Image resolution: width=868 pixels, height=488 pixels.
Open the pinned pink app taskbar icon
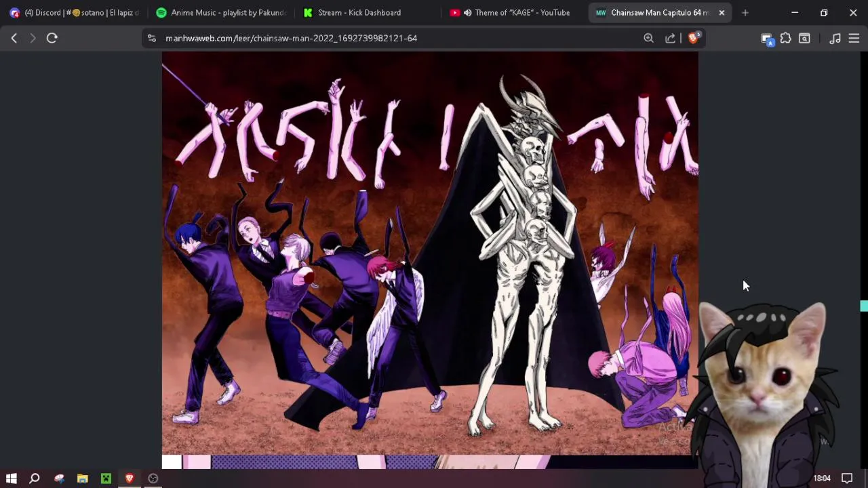(x=59, y=479)
